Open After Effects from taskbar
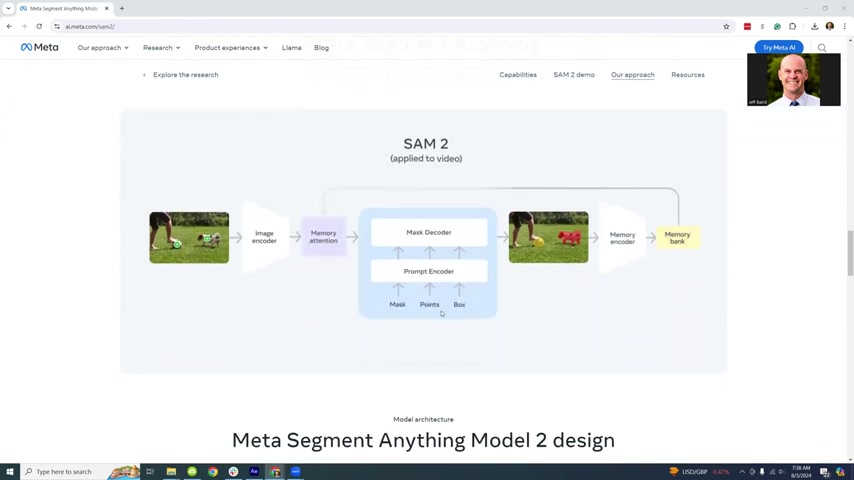 click(x=254, y=472)
